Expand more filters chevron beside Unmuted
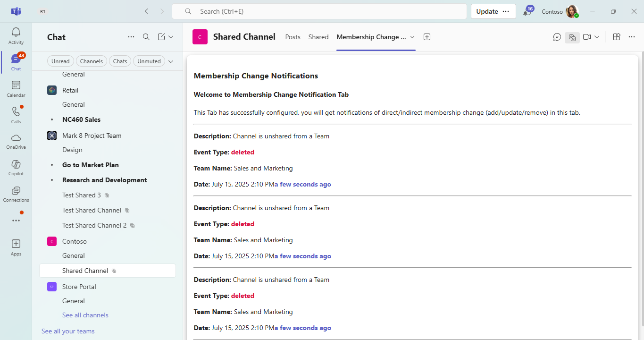The height and width of the screenshot is (340, 644). click(x=171, y=61)
